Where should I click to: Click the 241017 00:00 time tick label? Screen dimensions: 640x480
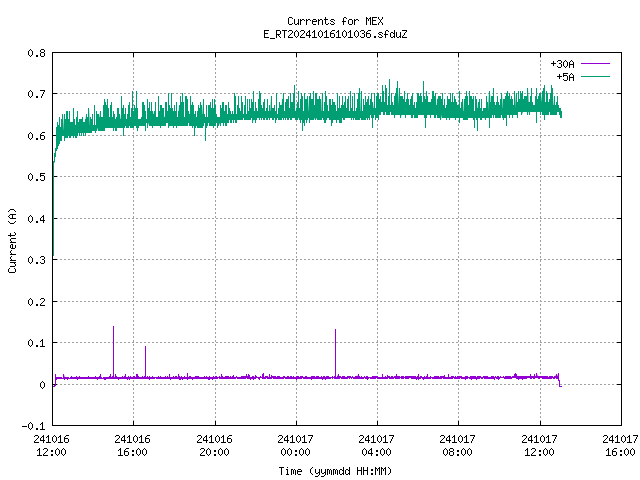click(296, 446)
